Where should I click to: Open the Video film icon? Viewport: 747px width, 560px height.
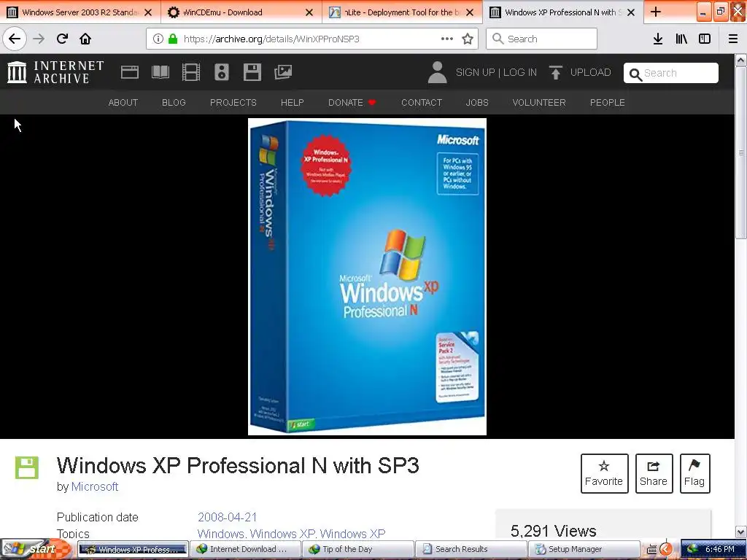[191, 72]
